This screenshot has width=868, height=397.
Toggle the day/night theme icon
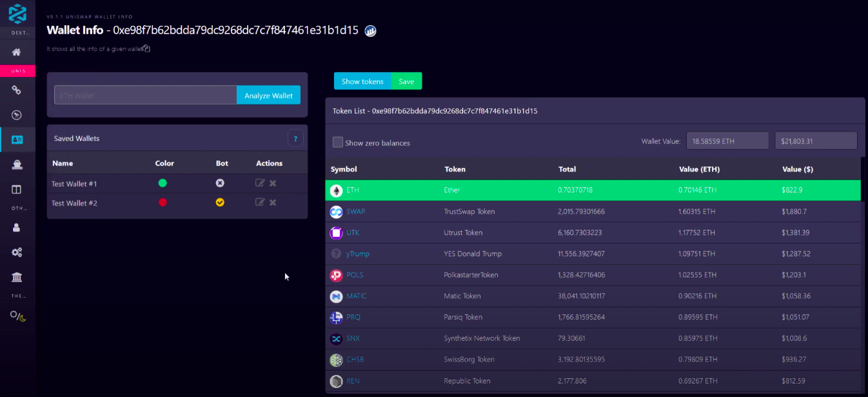17,316
